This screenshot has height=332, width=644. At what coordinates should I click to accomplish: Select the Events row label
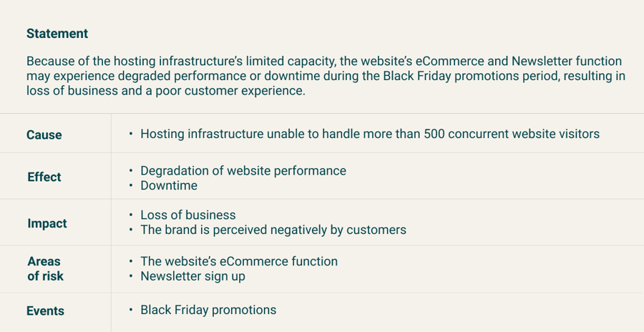46,311
